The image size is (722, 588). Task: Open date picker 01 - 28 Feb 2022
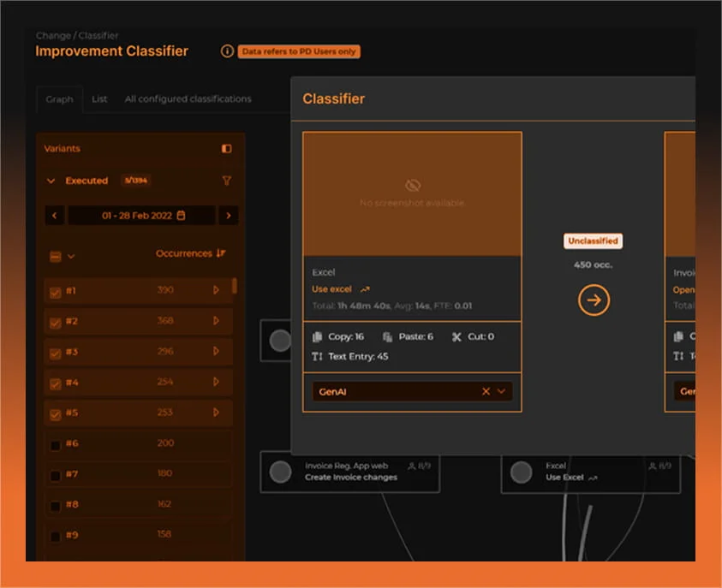pyautogui.click(x=142, y=216)
